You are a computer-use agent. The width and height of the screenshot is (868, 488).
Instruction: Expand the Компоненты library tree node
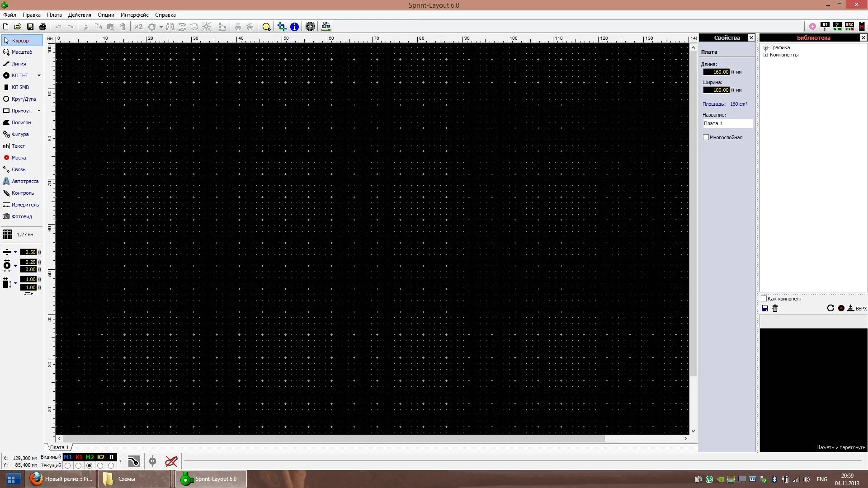click(x=766, y=55)
